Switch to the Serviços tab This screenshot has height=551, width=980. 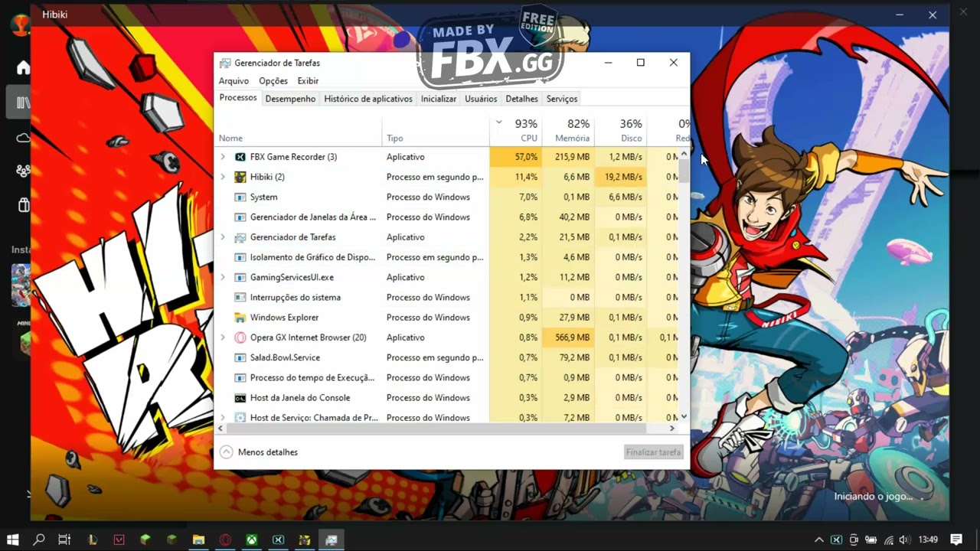click(x=562, y=99)
